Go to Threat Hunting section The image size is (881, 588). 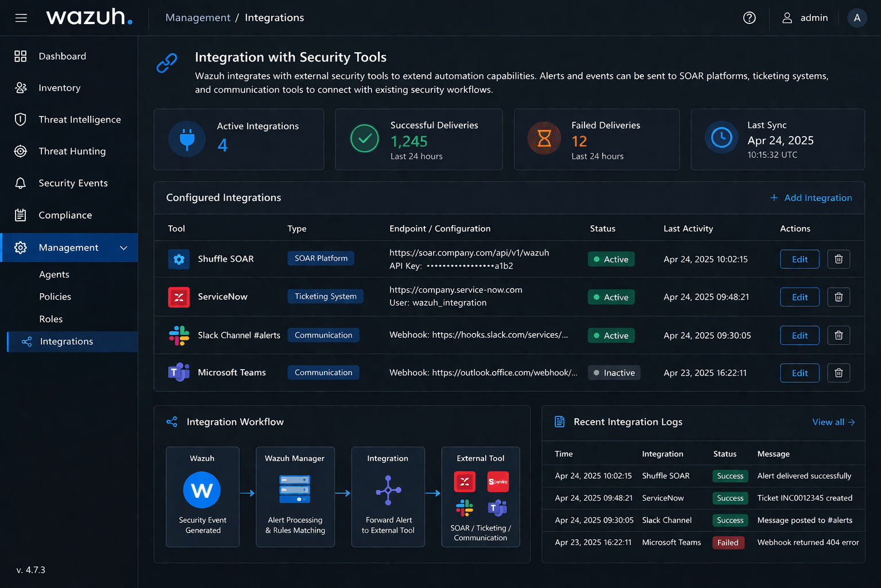[x=72, y=151]
